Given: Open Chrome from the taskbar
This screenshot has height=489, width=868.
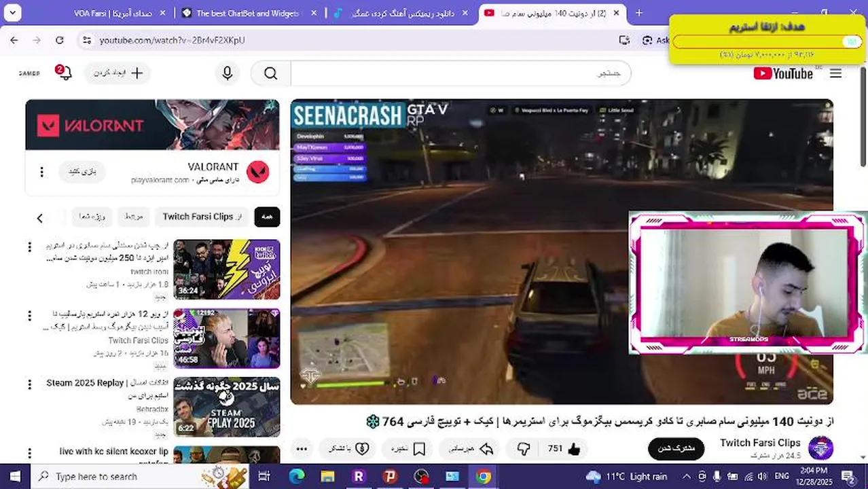Looking at the screenshot, I should click(x=484, y=476).
